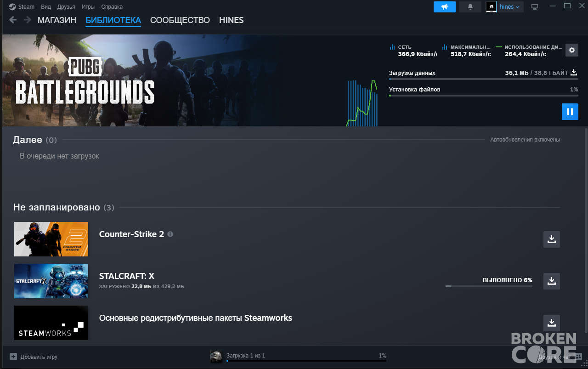Click the Автообновления включены link
This screenshot has width=588, height=369.
[x=525, y=140]
